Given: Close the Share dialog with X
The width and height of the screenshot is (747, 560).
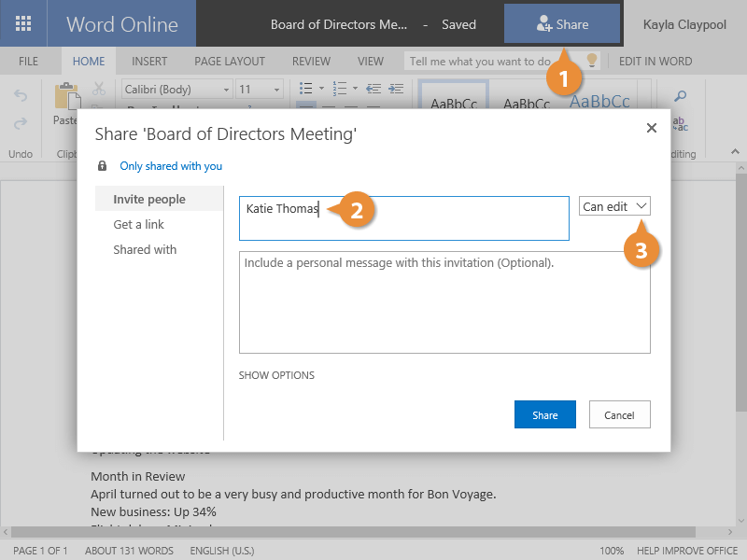Looking at the screenshot, I should click(652, 128).
